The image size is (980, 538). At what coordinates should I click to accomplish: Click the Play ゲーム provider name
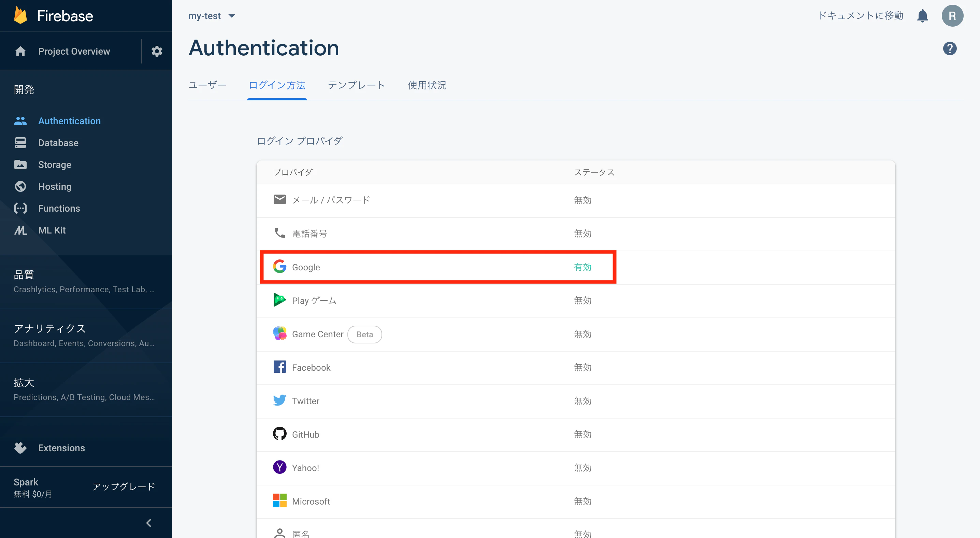pos(314,301)
